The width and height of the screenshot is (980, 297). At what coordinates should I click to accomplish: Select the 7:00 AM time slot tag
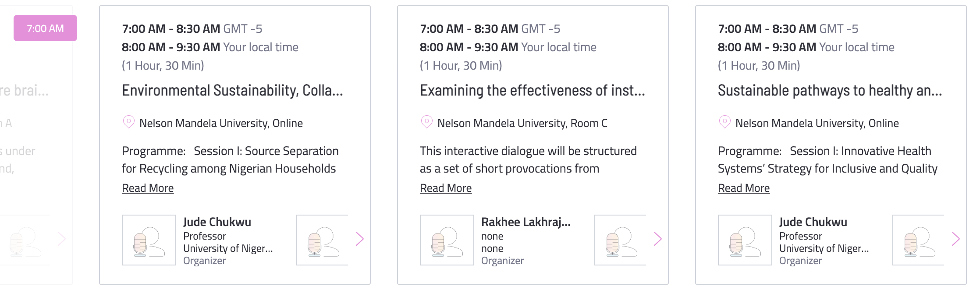click(x=45, y=28)
